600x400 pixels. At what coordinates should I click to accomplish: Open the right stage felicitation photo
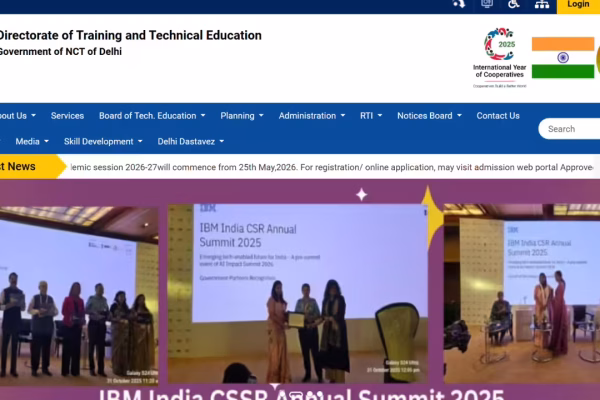point(522,294)
